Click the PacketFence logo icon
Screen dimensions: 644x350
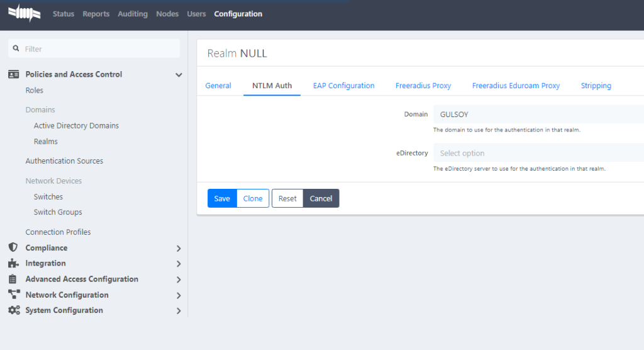pos(24,13)
